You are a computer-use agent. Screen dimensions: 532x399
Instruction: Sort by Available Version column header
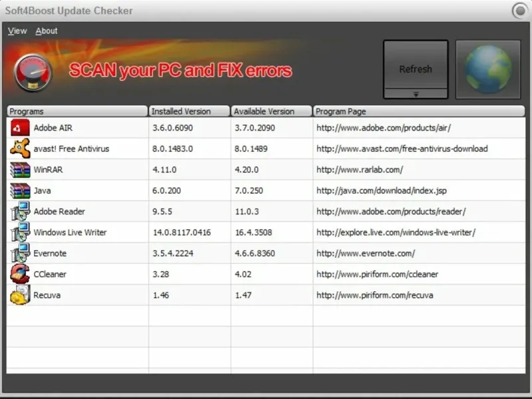[x=271, y=111]
